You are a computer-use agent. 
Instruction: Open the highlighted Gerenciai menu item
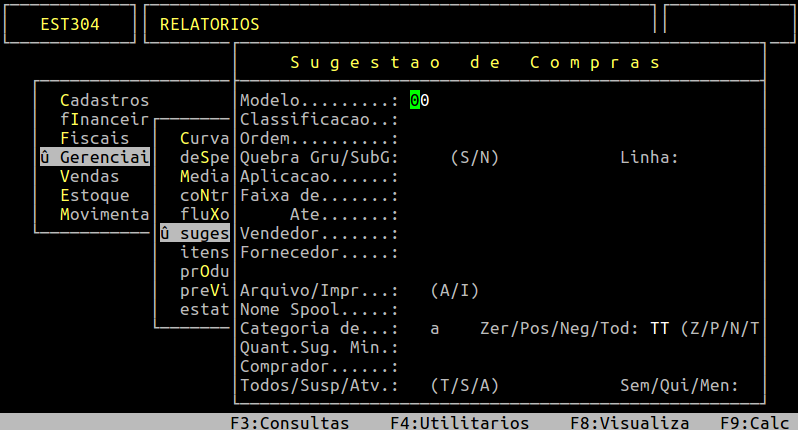95,157
